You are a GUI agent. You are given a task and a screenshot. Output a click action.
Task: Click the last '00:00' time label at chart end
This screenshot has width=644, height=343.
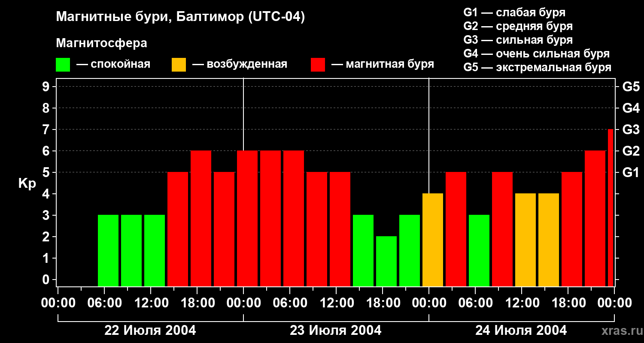click(x=614, y=303)
